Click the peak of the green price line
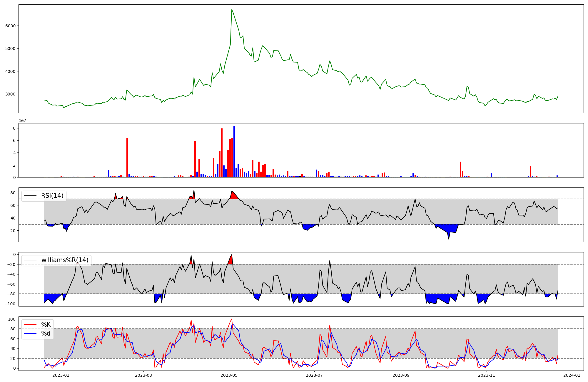 click(232, 9)
